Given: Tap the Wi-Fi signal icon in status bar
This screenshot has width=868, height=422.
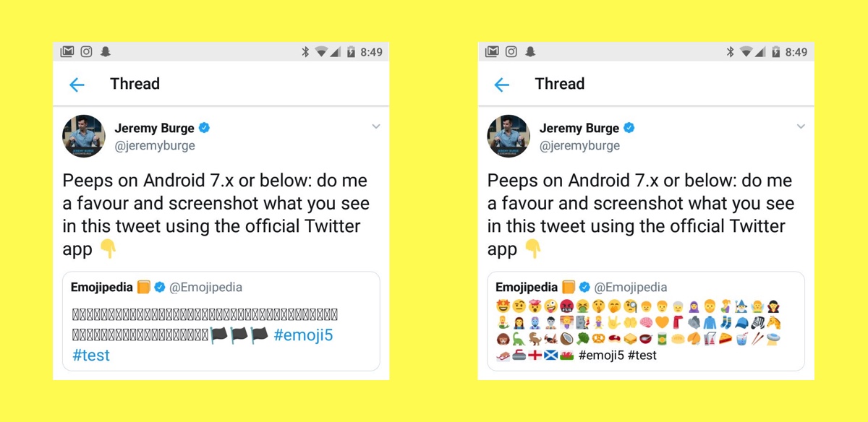Looking at the screenshot, I should pyautogui.click(x=321, y=51).
